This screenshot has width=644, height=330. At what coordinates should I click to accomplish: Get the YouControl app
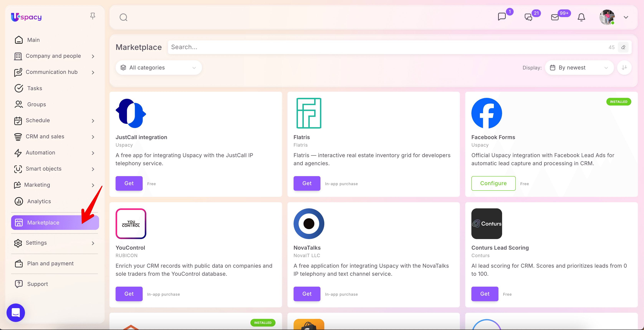tap(129, 294)
